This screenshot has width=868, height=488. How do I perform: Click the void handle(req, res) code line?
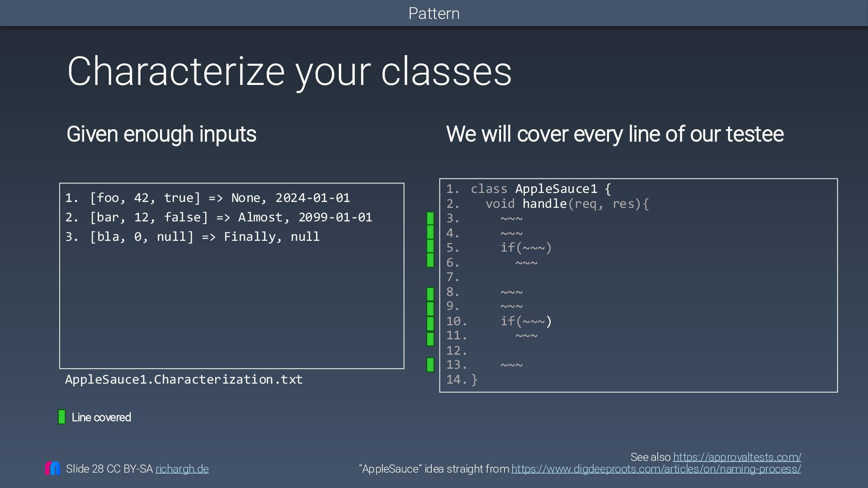point(567,204)
